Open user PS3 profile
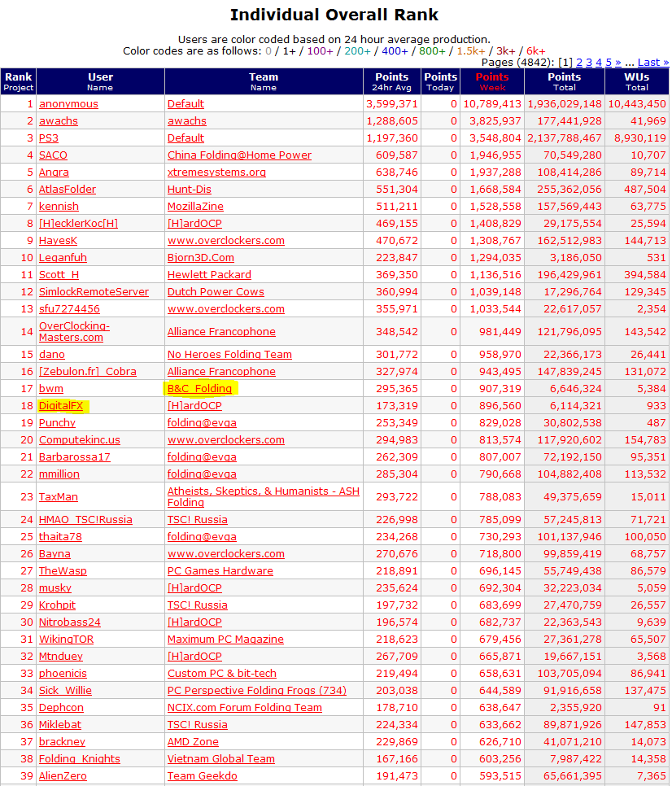The width and height of the screenshot is (672, 786). pos(49,138)
